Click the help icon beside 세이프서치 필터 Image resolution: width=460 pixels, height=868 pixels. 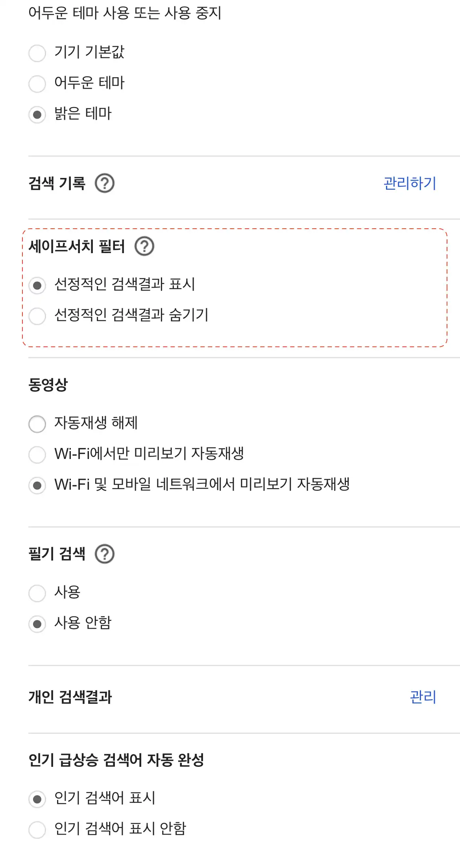pos(146,248)
